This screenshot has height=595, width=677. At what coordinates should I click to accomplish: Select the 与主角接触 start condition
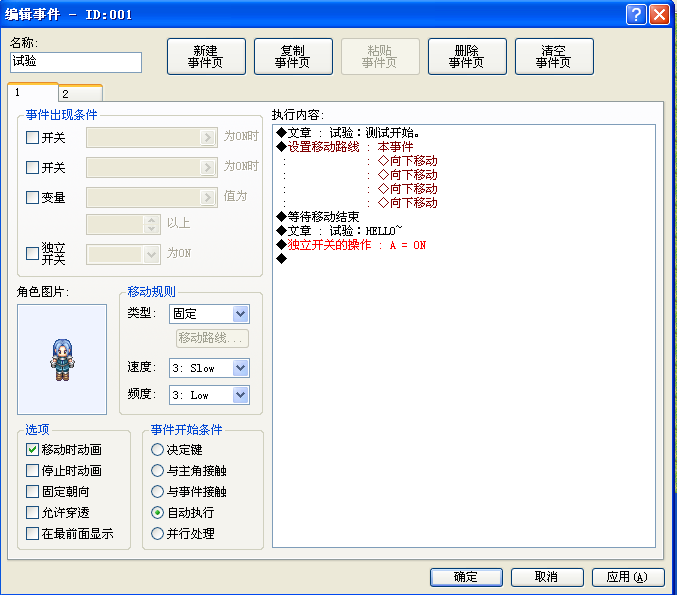(158, 471)
